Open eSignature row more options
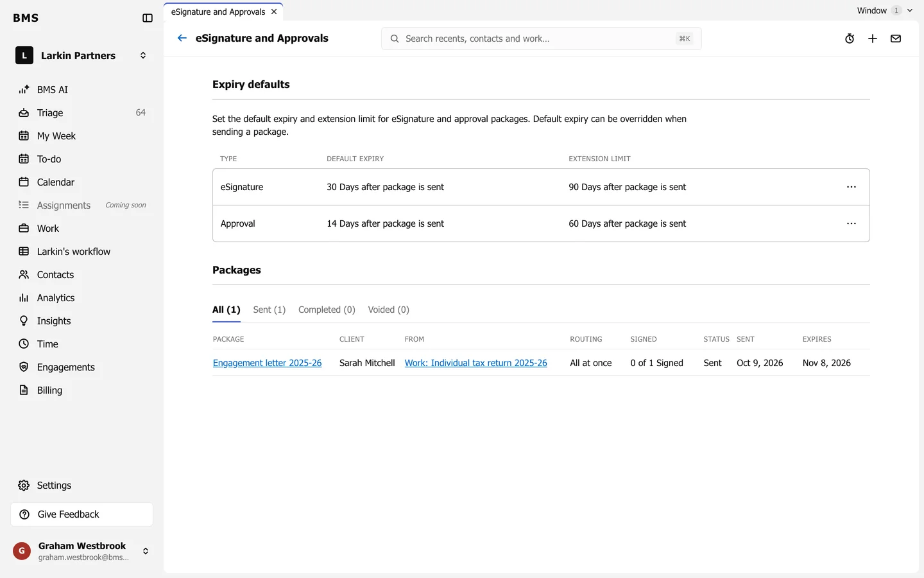 pyautogui.click(x=851, y=187)
